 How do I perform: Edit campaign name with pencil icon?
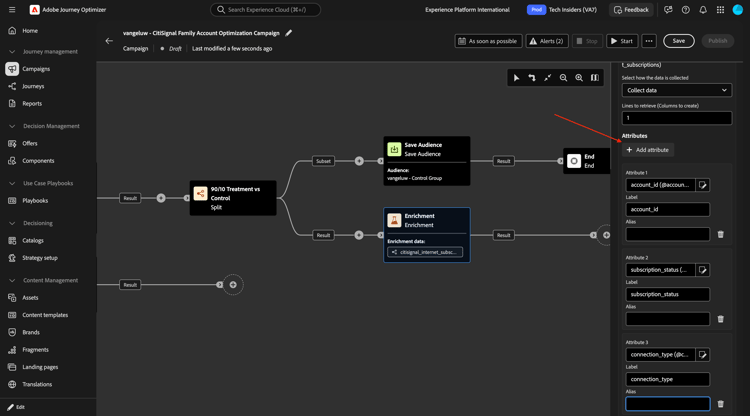[288, 33]
